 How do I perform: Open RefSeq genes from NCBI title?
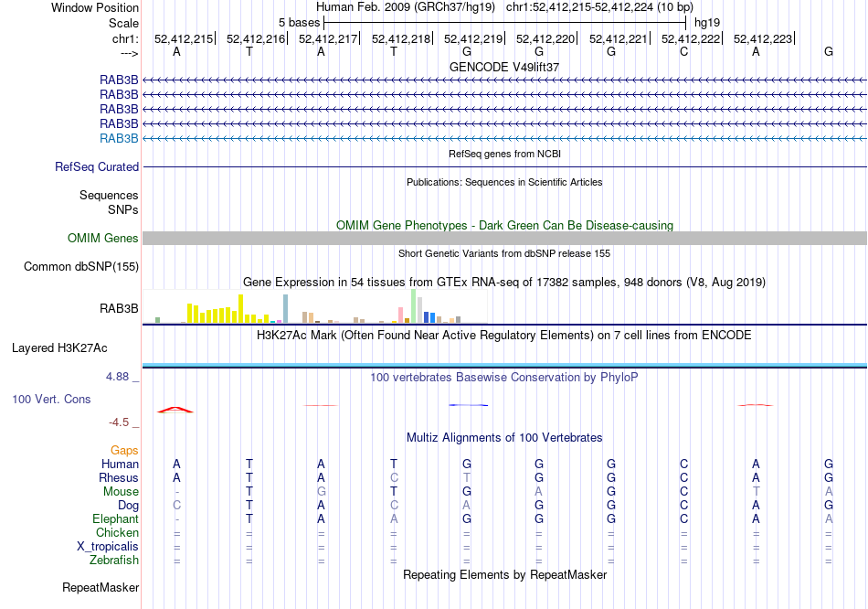504,154
